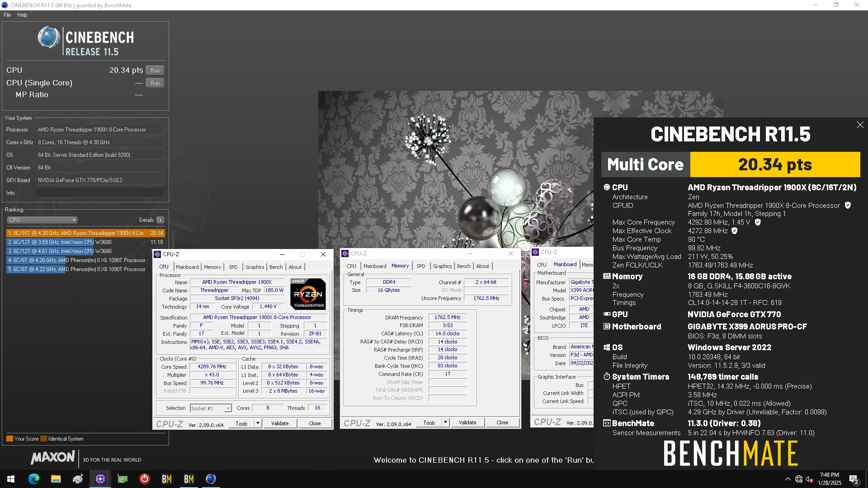Open the taskbar icon right of File Explorer
The image size is (868, 488).
click(78, 479)
